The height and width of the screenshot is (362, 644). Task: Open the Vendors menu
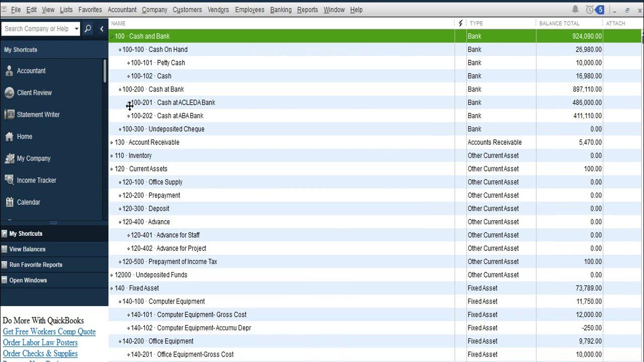(218, 10)
